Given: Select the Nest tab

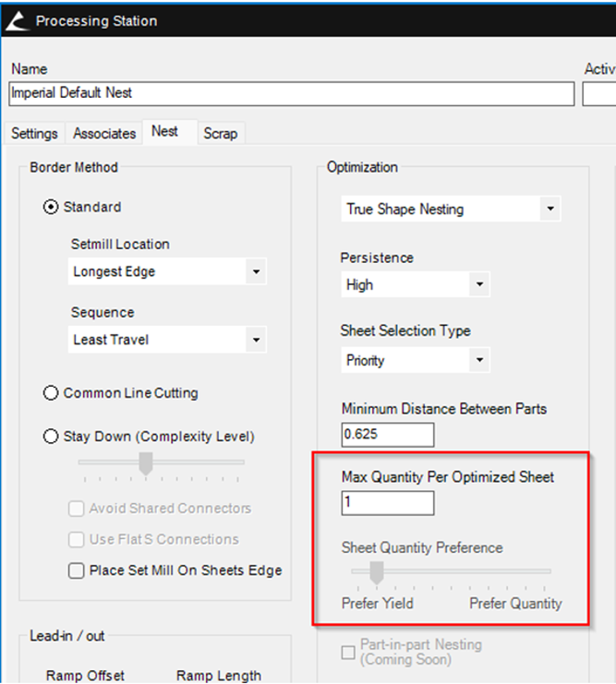Looking at the screenshot, I should [165, 132].
